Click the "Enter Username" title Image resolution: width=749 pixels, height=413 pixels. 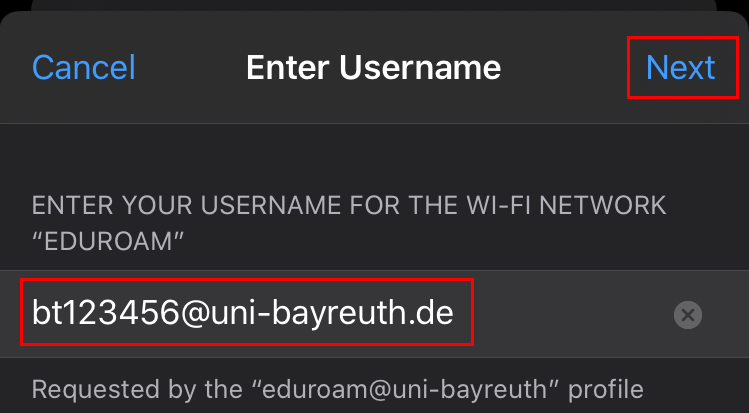pos(373,68)
